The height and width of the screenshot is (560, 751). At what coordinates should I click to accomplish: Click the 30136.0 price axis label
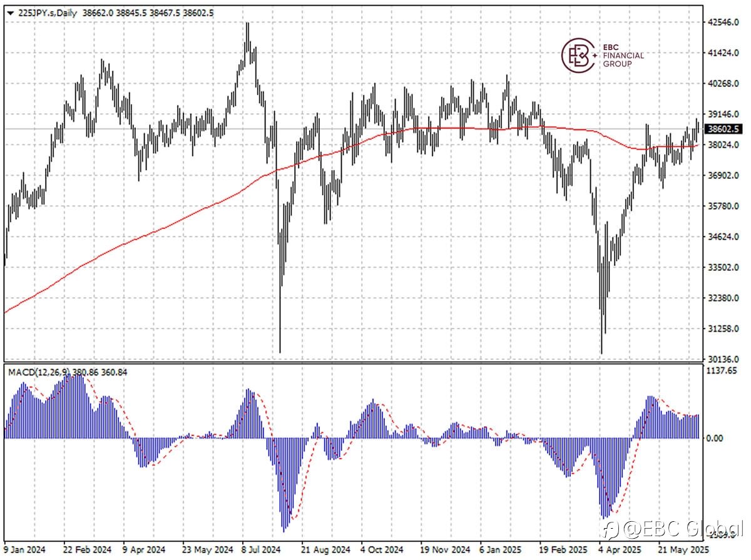(x=723, y=359)
